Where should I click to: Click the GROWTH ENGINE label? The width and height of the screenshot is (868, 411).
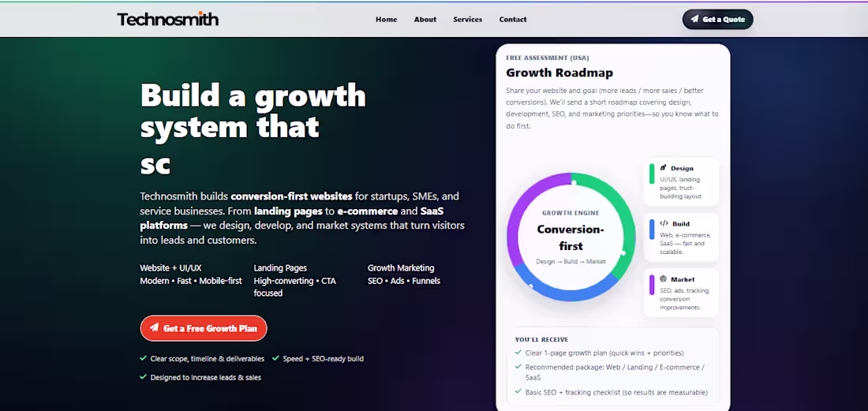pos(571,213)
